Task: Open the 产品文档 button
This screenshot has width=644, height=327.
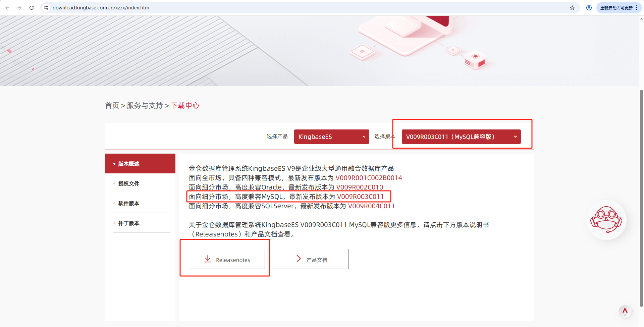Action: pos(311,259)
